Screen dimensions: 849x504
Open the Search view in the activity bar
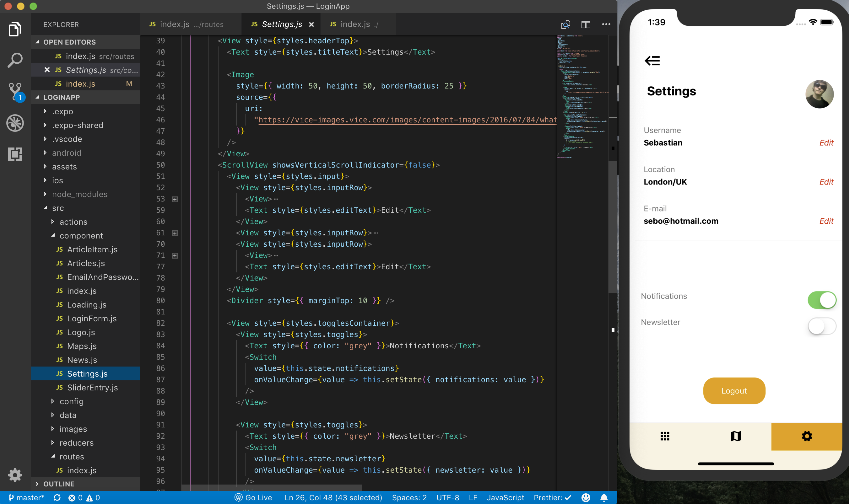click(15, 60)
